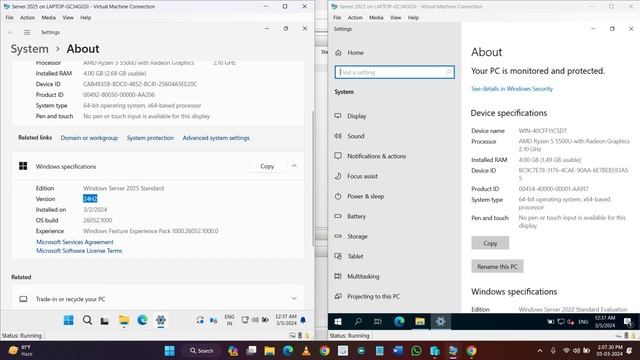This screenshot has height=360, width=640.
Task: Open Microsoft Services Agreement link
Action: tap(75, 242)
